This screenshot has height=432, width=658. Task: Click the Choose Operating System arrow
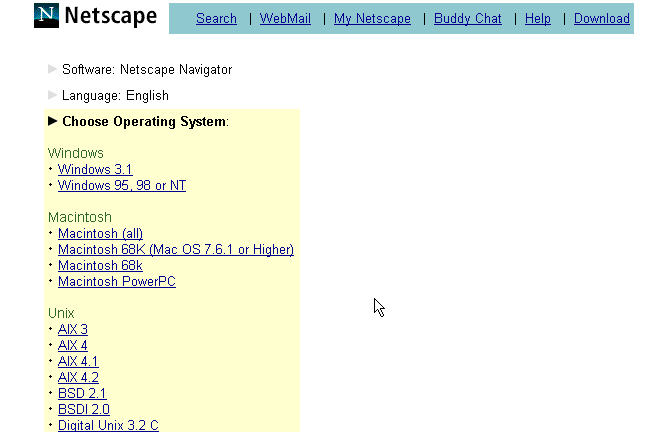[x=53, y=121]
